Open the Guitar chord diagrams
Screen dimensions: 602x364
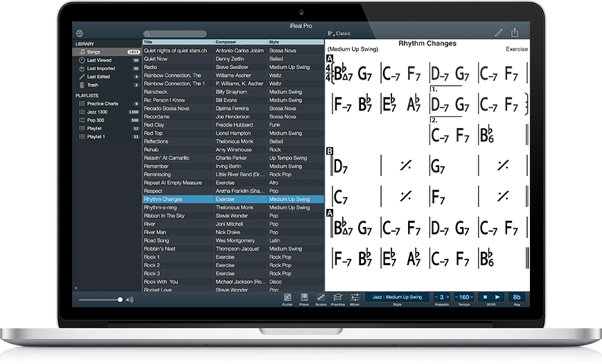(x=287, y=298)
